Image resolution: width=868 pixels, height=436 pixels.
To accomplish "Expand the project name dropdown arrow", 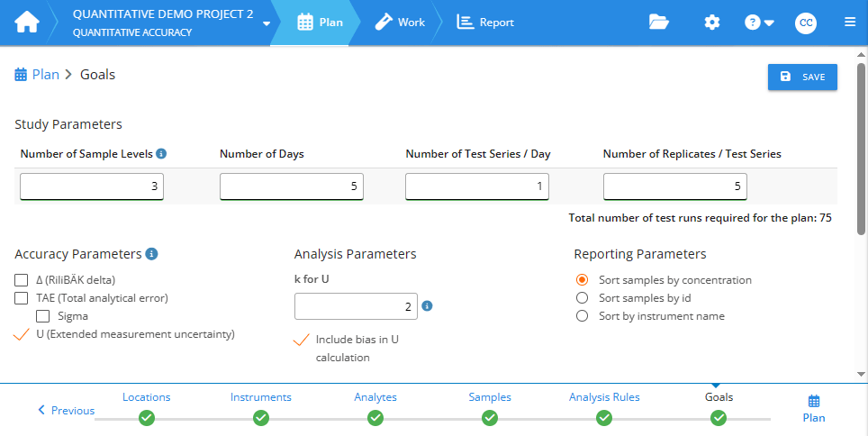I will pos(267,23).
